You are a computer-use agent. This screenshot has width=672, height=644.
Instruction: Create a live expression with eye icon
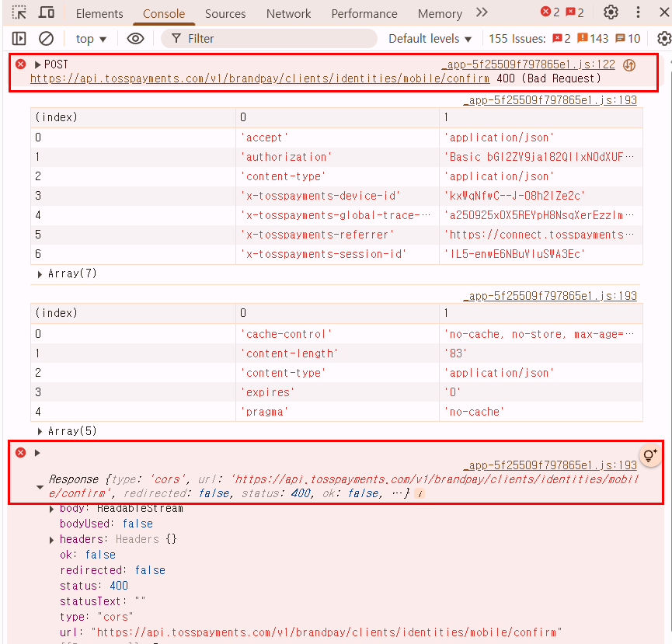coord(135,39)
